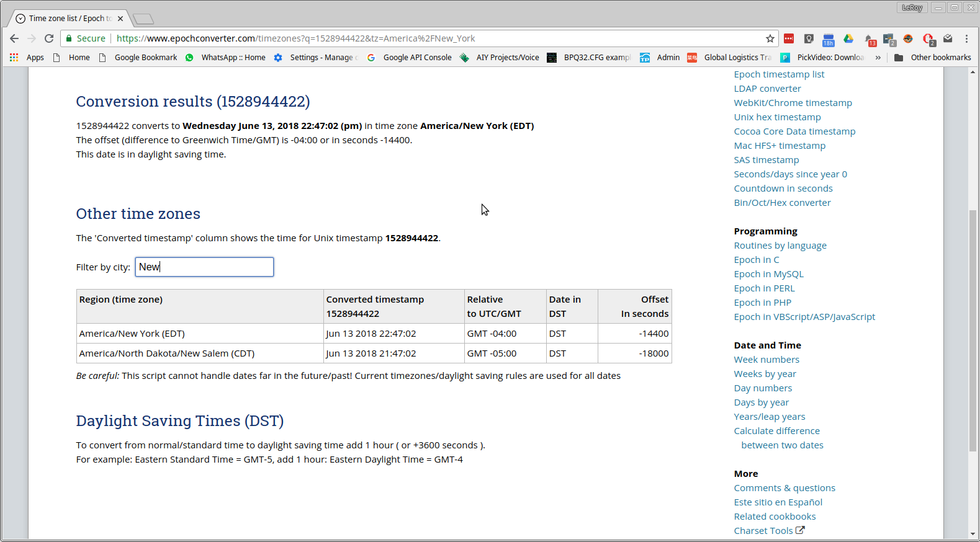Open the Este sitio en Español link
Screen dimensions: 980x542
point(778,502)
